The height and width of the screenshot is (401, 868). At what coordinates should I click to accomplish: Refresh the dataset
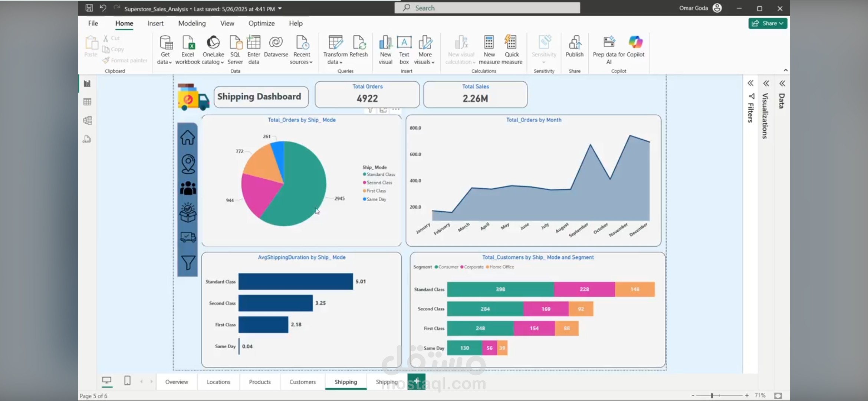pyautogui.click(x=359, y=46)
